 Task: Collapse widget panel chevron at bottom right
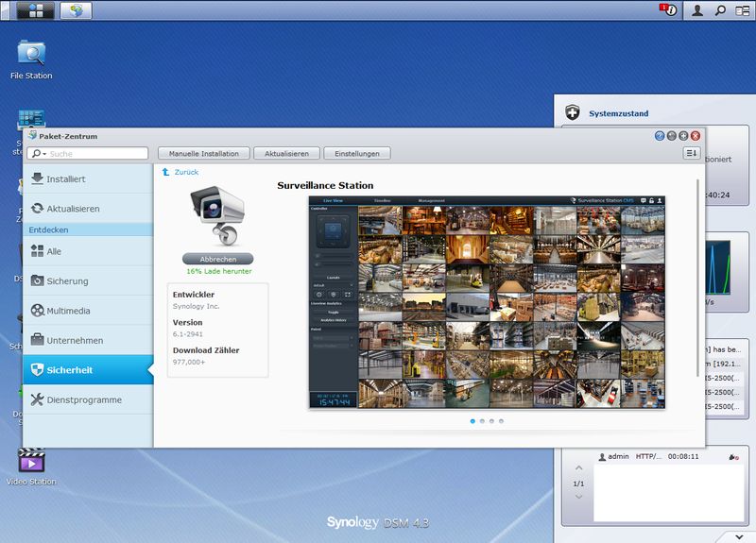pyautogui.click(x=739, y=536)
